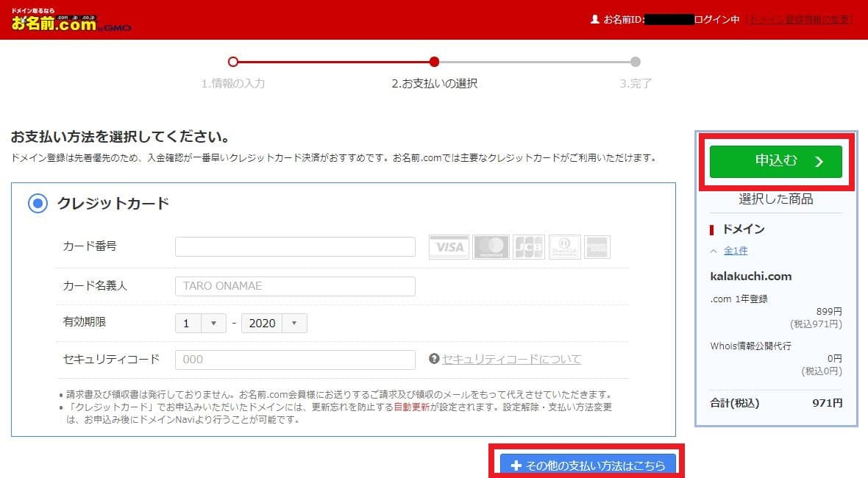Click the Diners Club card icon
This screenshot has height=478, width=868.
(x=564, y=247)
